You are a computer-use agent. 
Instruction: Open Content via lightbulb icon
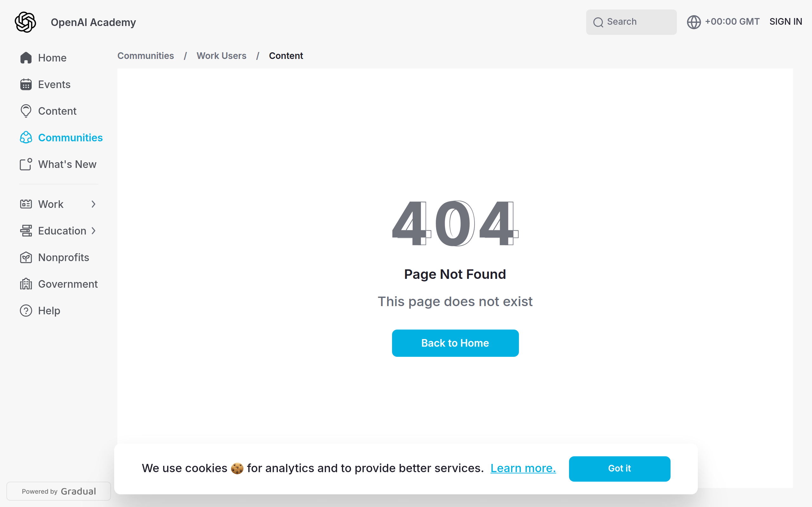coord(26,111)
